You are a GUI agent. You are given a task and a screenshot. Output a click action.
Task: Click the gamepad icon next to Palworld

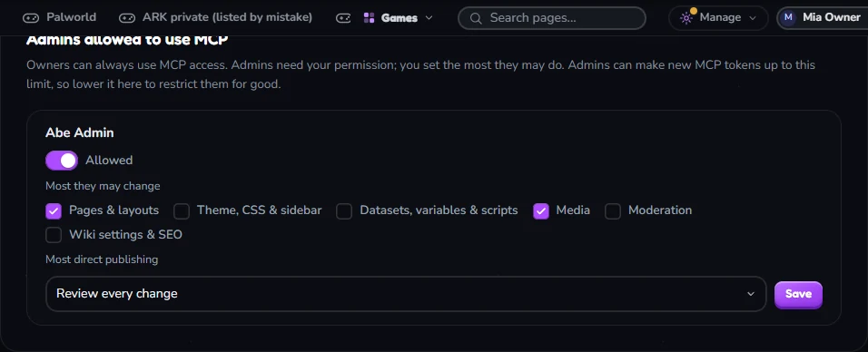pos(31,18)
